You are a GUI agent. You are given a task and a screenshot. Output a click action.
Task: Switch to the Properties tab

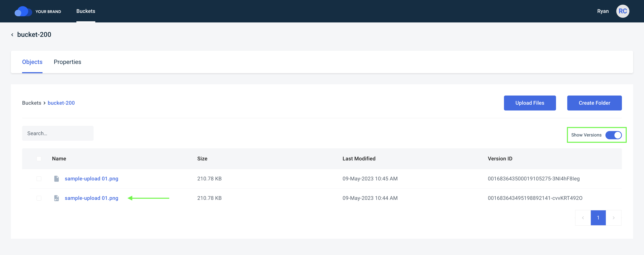click(x=67, y=62)
